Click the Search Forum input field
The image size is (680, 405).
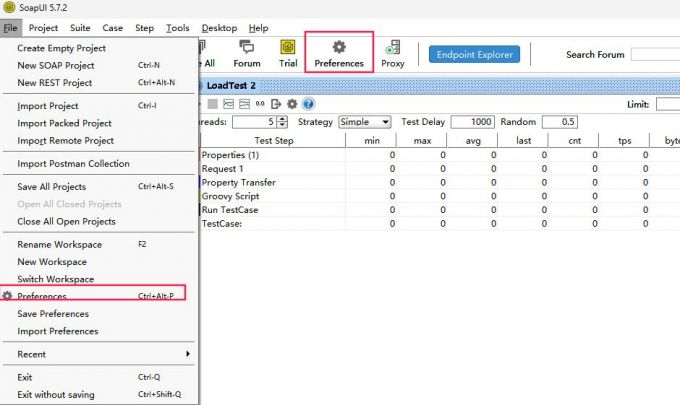tap(655, 55)
